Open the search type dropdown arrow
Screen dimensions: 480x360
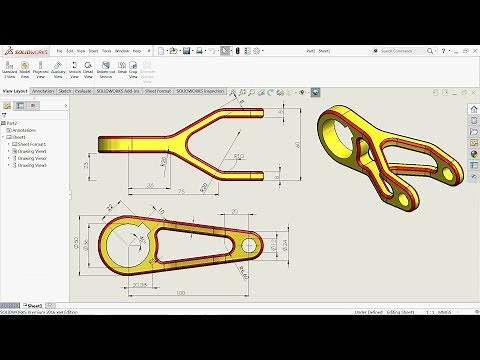[x=436, y=51]
